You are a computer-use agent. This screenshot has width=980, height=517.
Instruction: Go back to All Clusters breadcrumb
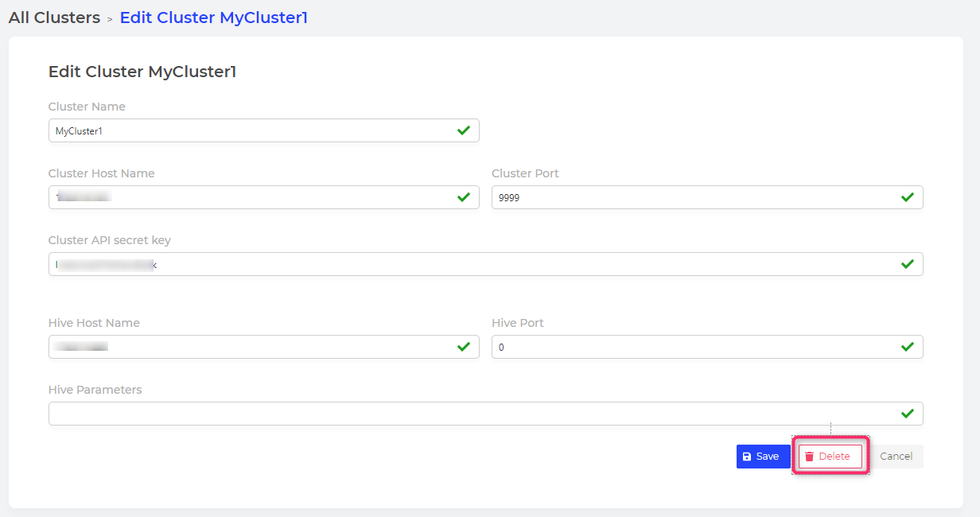click(54, 17)
